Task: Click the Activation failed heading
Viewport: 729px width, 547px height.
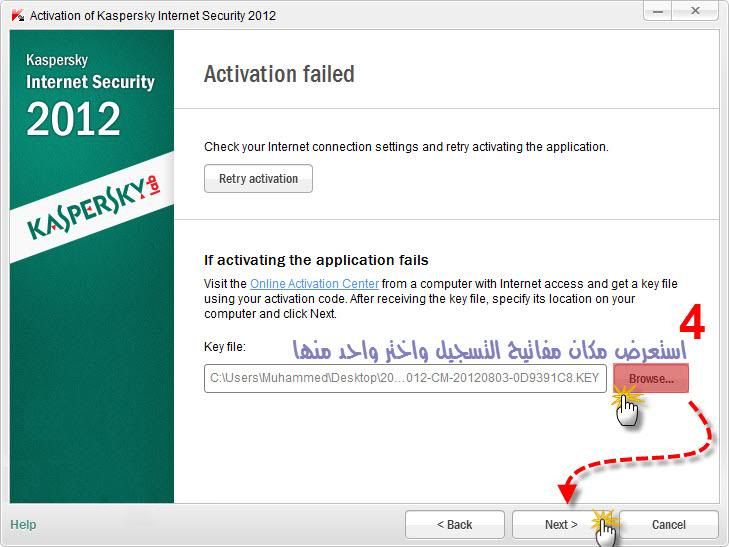Action: coord(279,74)
